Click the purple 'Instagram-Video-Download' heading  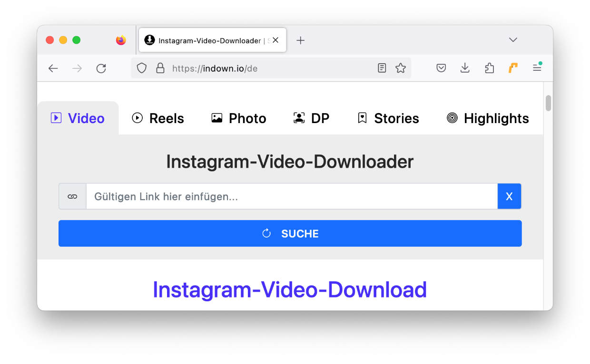point(290,289)
